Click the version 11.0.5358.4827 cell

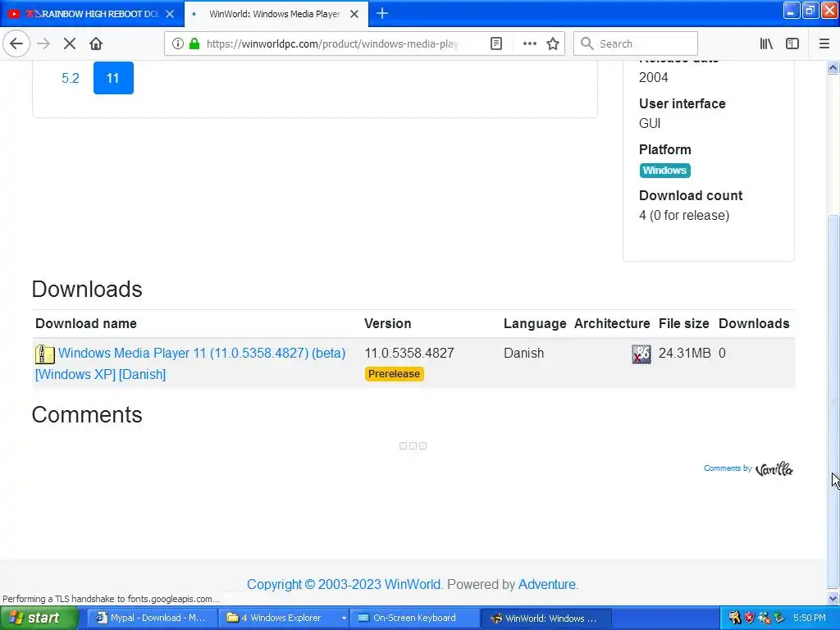[x=409, y=353]
